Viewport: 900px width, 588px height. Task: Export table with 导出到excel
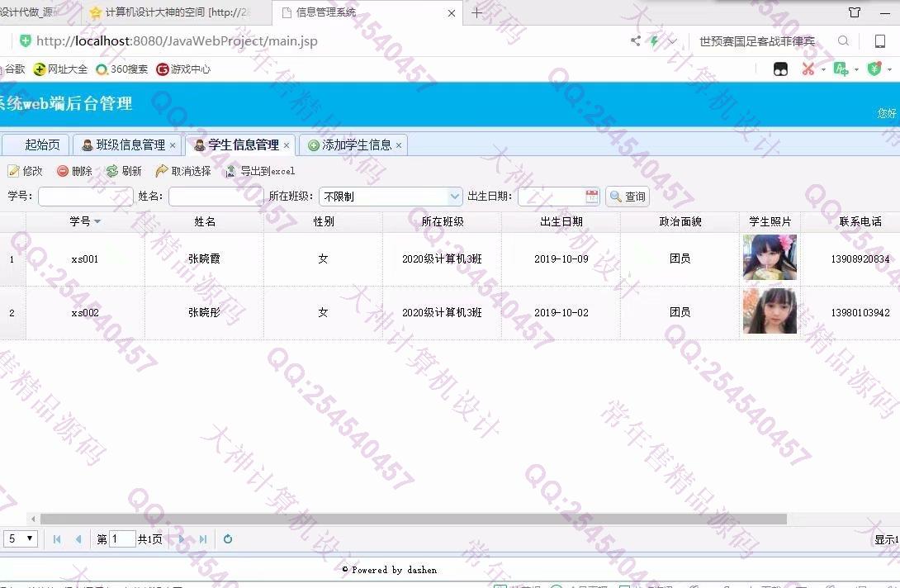[x=260, y=171]
